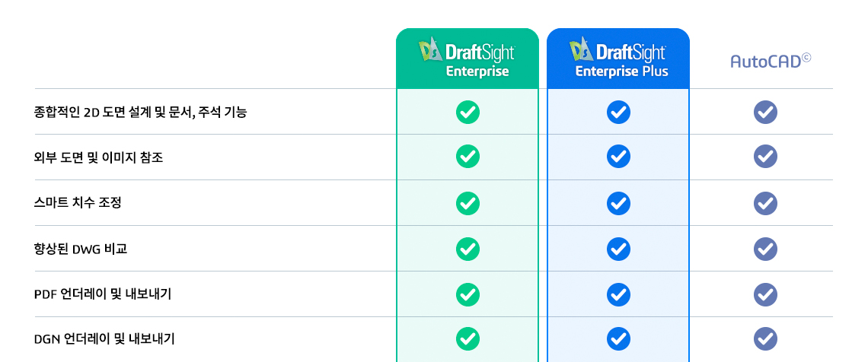Select the DGN 언더레이 및 내보내기 label
The image size is (868, 362).
(x=104, y=339)
